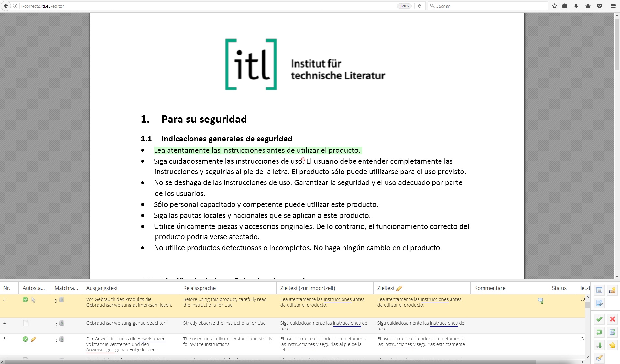The width and height of the screenshot is (620, 364).
Task: Click the table view icon in side panel
Action: pos(599,290)
